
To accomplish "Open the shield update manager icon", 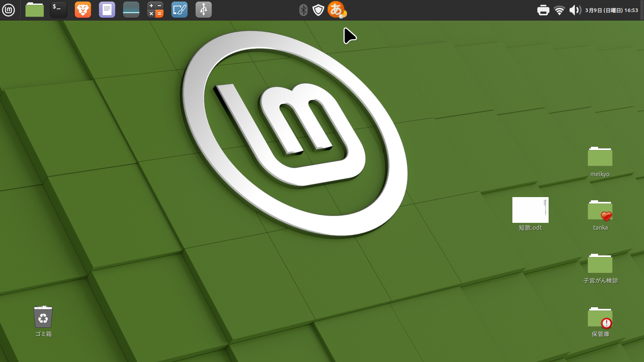I will [x=318, y=10].
